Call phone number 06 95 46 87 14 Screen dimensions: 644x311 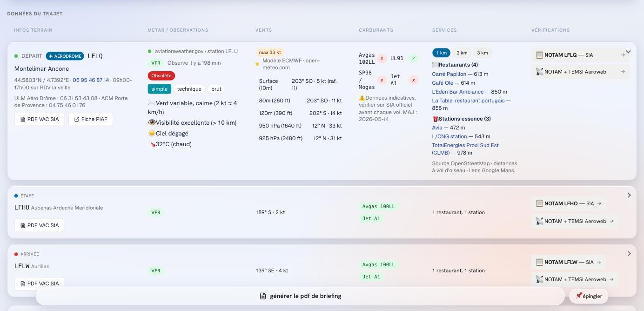(91, 80)
